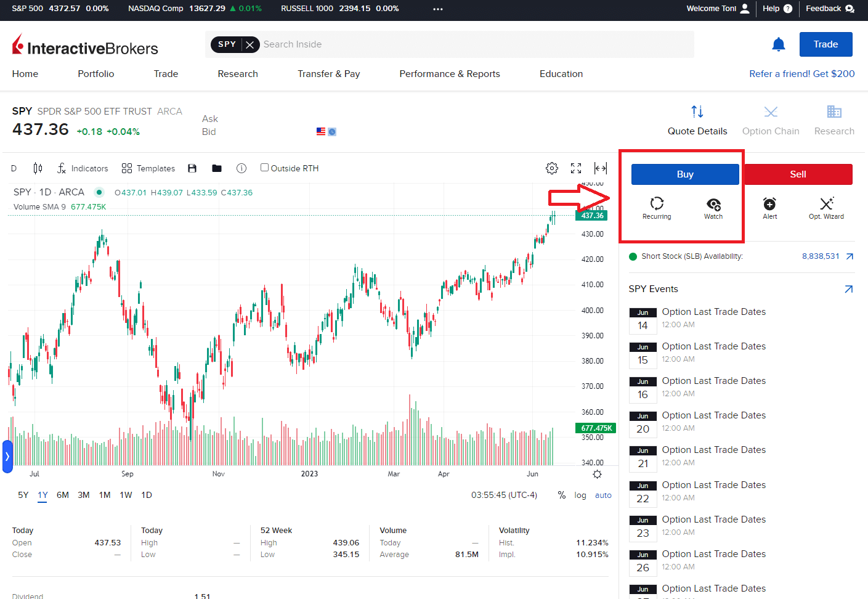Click the blue Trade button
This screenshot has height=599, width=868.
tap(825, 44)
